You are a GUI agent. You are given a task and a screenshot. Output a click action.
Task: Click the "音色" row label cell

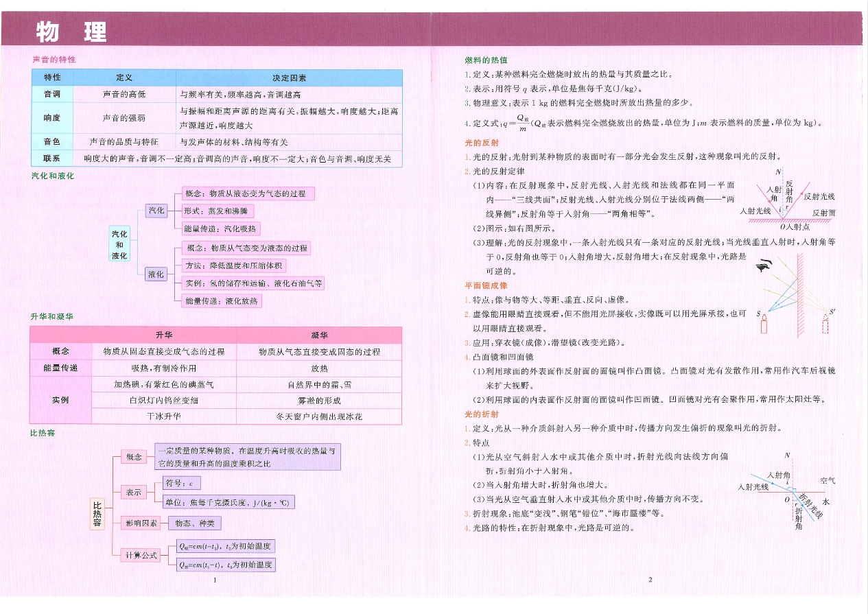pos(52,142)
